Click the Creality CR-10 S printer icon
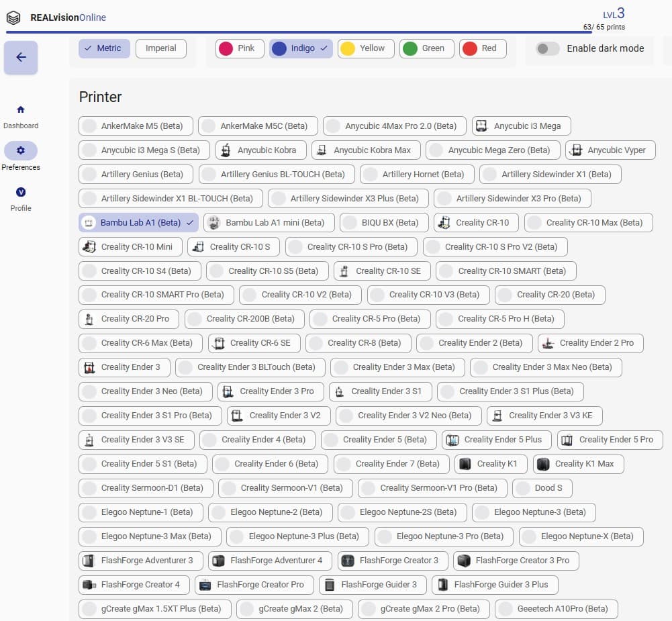The image size is (672, 621). [197, 247]
